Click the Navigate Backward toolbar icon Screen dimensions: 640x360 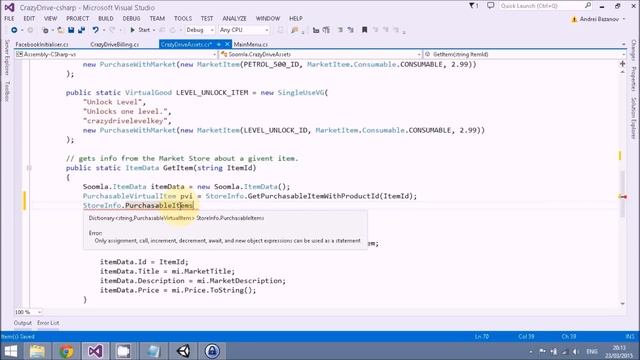[14, 30]
